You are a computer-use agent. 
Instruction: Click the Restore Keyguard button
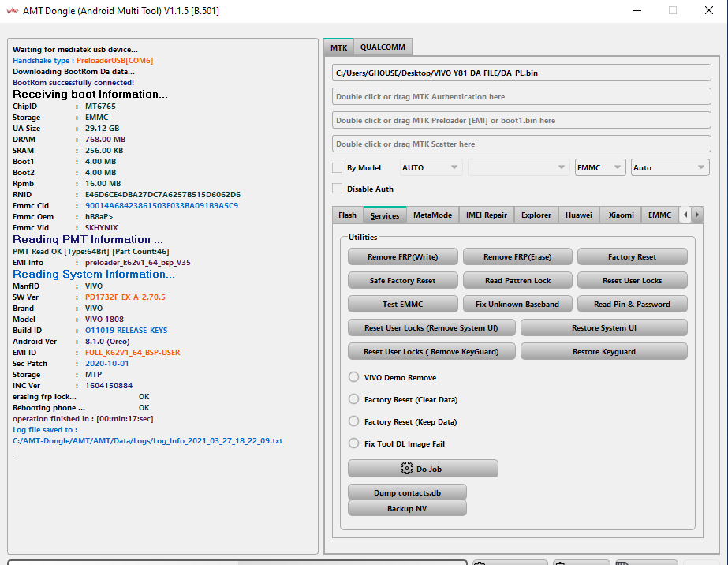604,352
